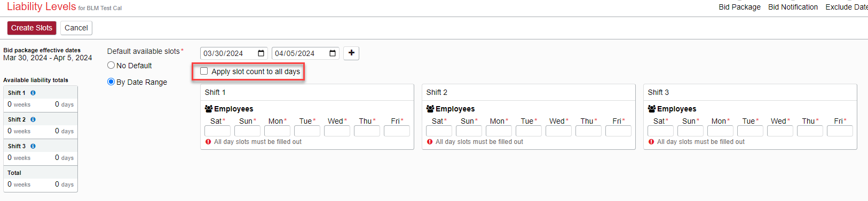868x201 pixels.
Task: Click the Shift 1 info icon
Action: 33,93
